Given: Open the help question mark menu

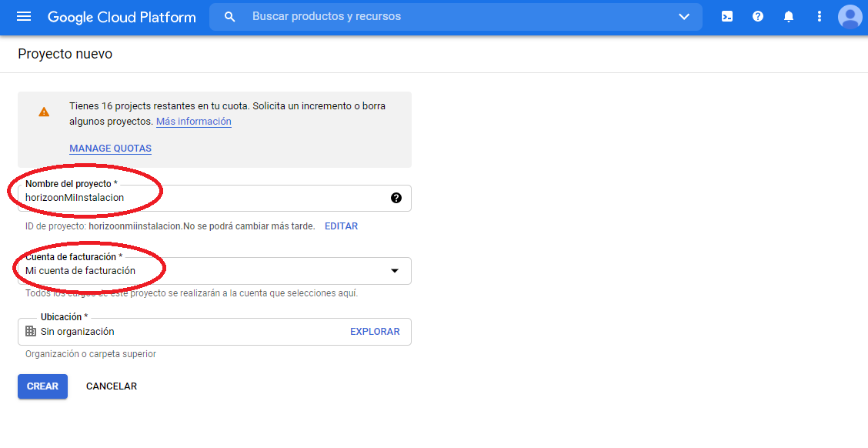Looking at the screenshot, I should click(x=758, y=17).
